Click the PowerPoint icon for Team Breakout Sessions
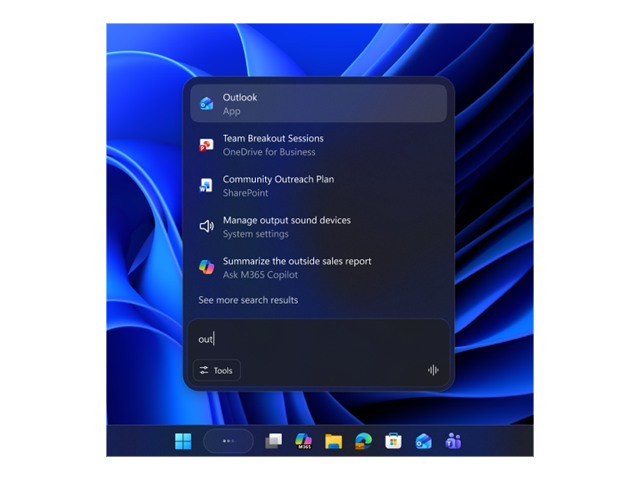 pos(206,145)
